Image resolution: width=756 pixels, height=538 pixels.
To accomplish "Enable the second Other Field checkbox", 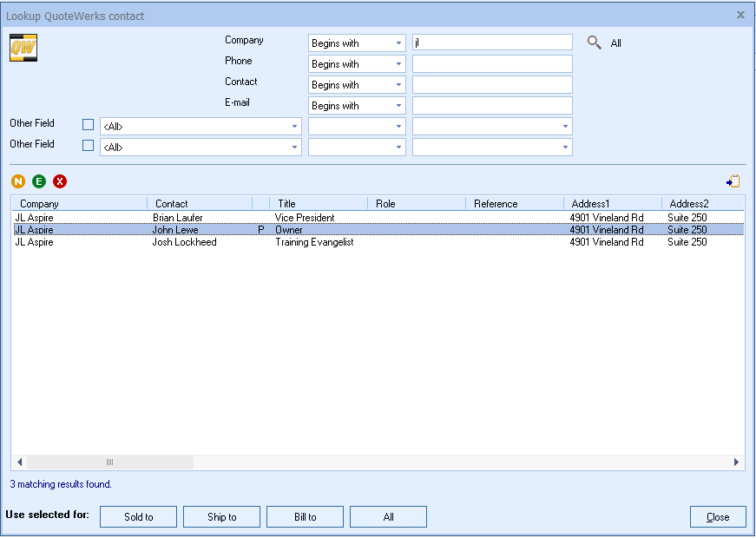I will (88, 145).
